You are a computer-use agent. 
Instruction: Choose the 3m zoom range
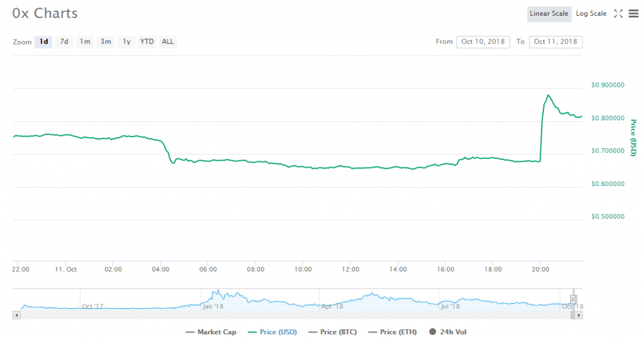coord(106,41)
